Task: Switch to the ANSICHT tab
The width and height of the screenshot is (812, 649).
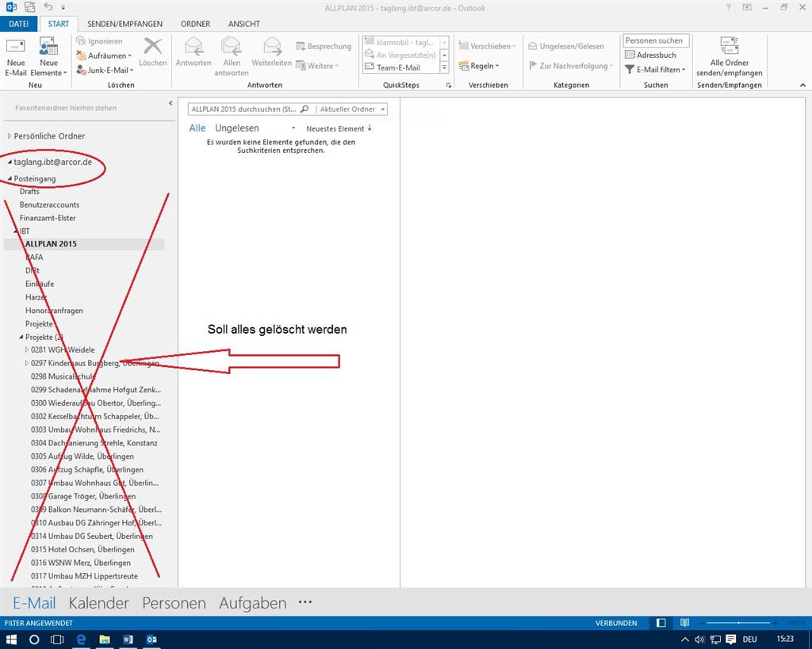Action: (x=244, y=24)
